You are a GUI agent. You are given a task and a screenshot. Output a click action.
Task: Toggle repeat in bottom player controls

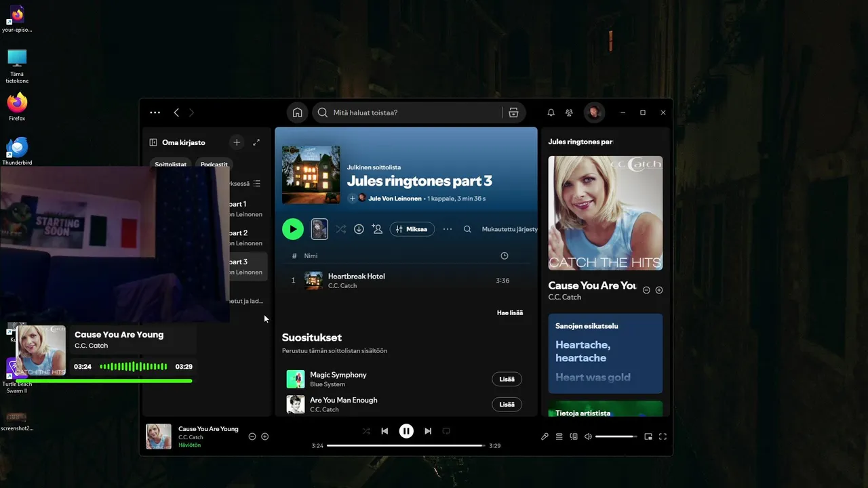pyautogui.click(x=446, y=431)
